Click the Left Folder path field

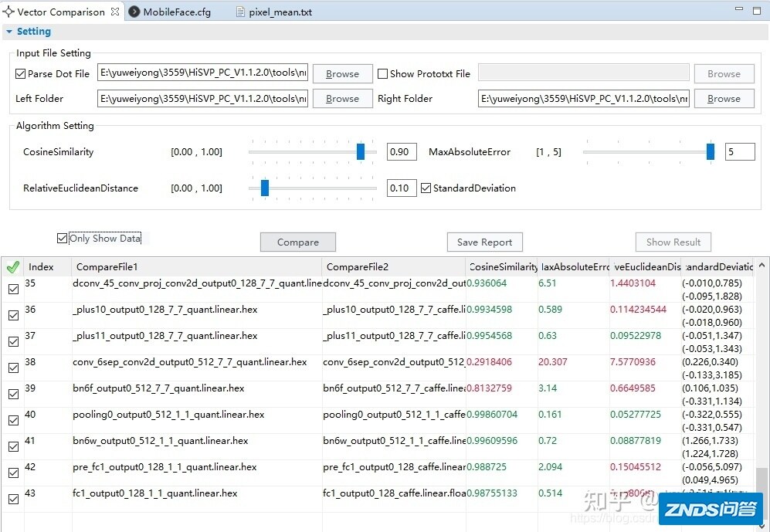(202, 98)
